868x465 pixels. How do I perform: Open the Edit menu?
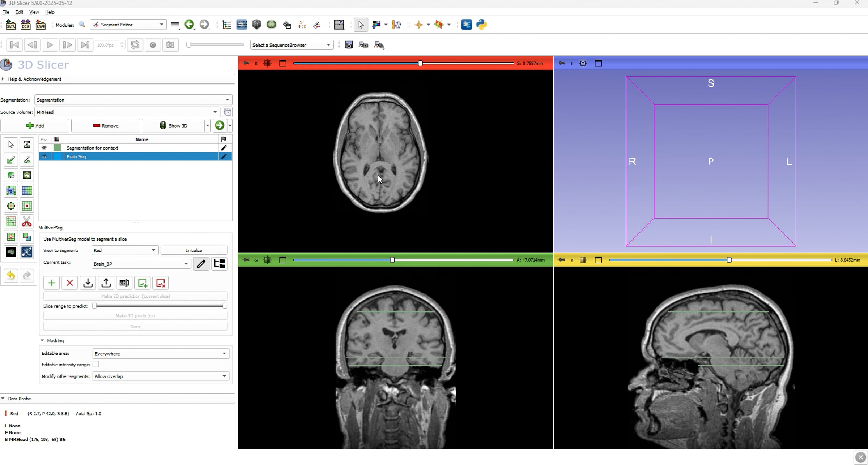[19, 12]
